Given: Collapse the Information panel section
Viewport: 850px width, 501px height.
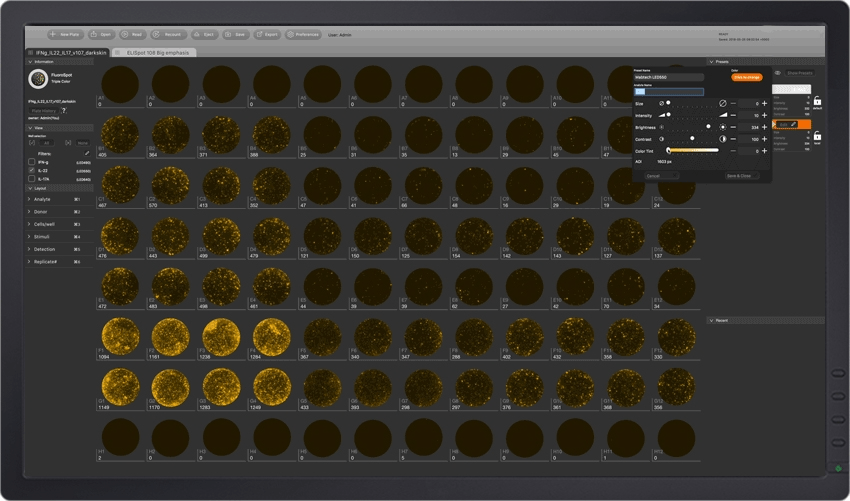Looking at the screenshot, I should coord(29,61).
